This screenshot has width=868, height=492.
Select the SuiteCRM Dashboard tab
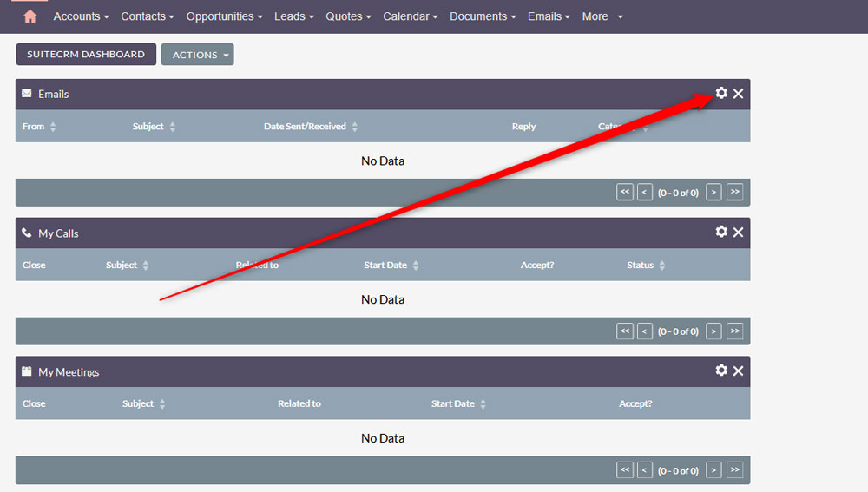(86, 55)
